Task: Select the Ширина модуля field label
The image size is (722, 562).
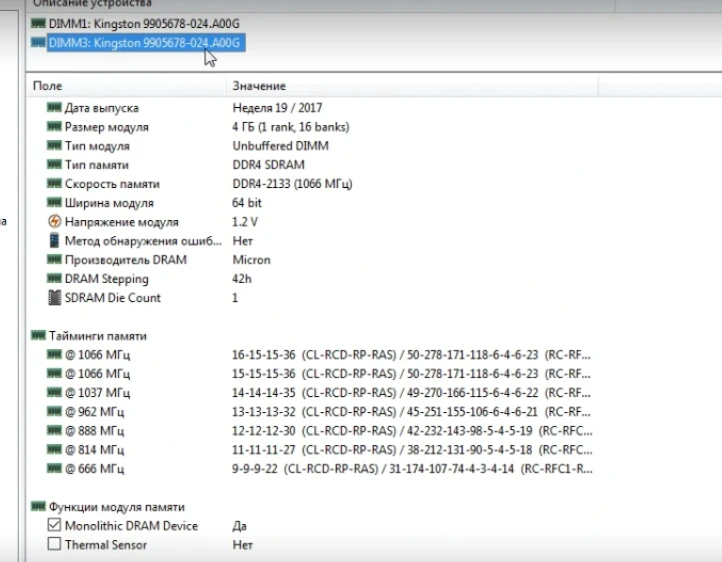Action: pyautogui.click(x=109, y=203)
